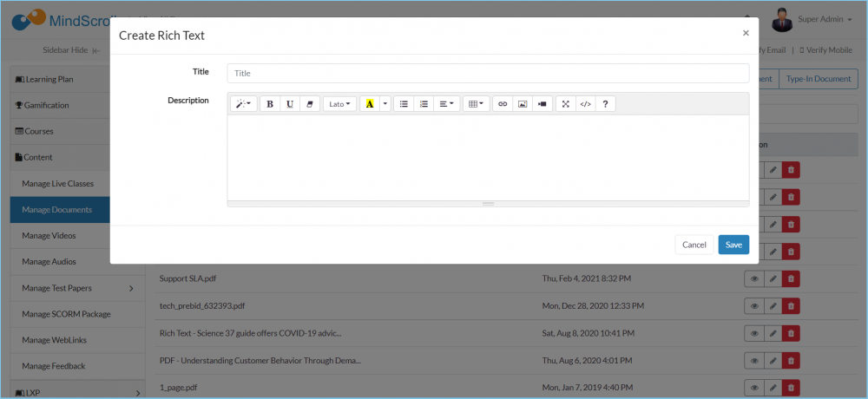868x399 pixels.
Task: Open the insert table dropdown
Action: (476, 104)
